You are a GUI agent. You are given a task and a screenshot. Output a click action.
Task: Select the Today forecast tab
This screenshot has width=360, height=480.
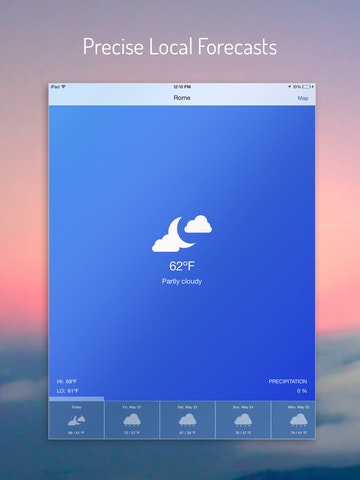[76, 420]
